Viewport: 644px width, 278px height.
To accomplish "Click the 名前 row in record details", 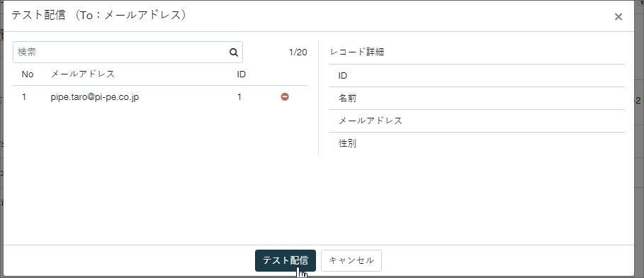I will (477, 99).
